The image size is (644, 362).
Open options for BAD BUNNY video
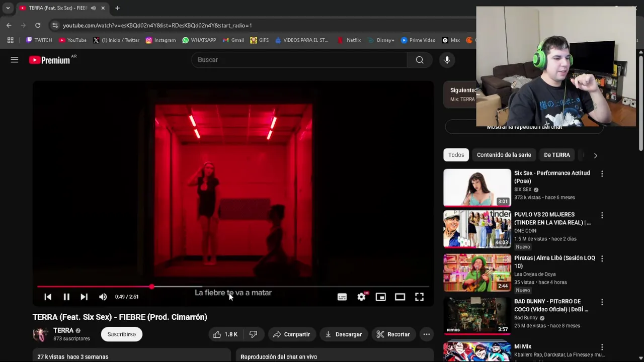[x=602, y=302]
